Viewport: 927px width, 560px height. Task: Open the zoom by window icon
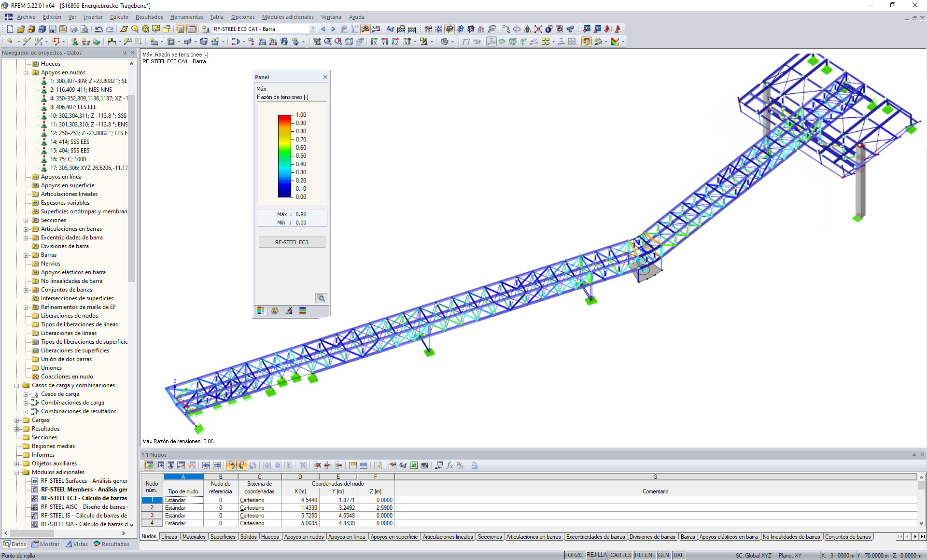point(328,42)
